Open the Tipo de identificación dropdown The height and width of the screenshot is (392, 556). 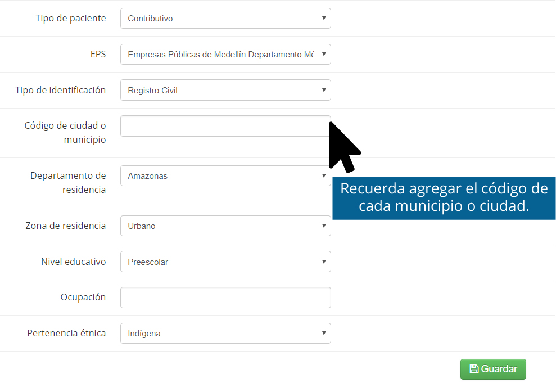225,90
